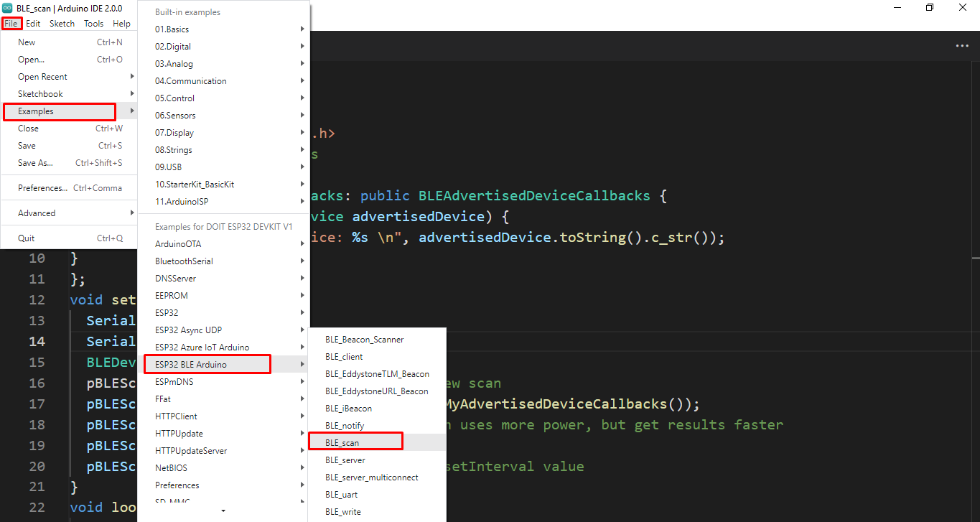
Task: Select ESP32 BLE Arduino submenu
Action: coord(223,365)
